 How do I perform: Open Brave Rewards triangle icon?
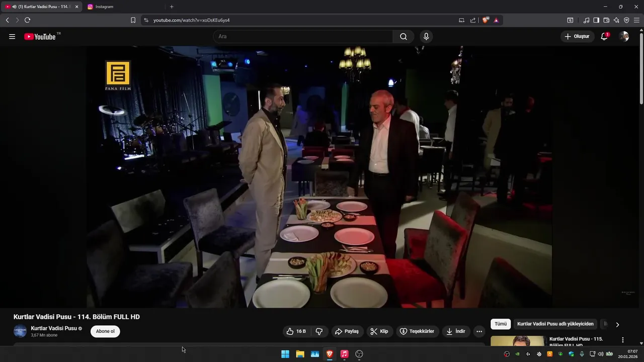(496, 20)
